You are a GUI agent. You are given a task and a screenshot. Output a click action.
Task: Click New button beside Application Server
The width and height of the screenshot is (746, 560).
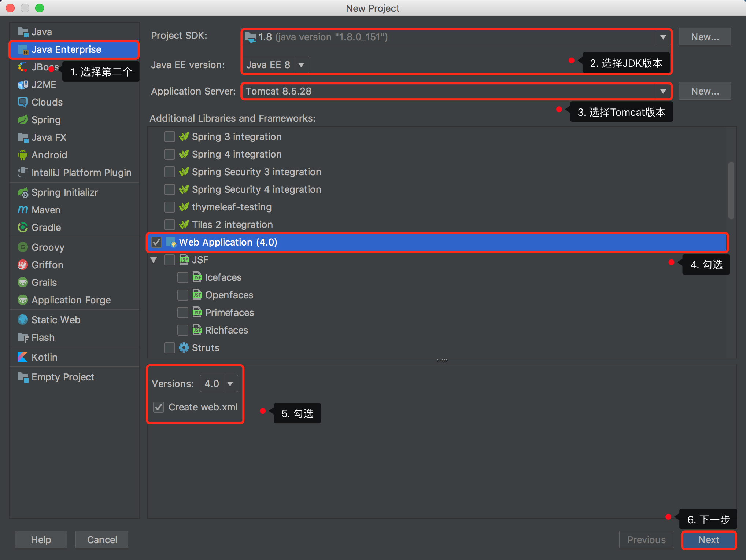click(x=705, y=91)
